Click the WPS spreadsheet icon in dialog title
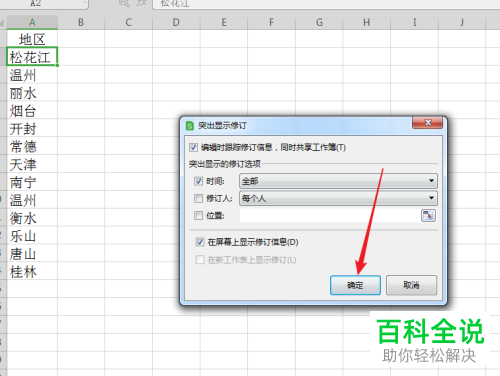 pyautogui.click(x=190, y=126)
